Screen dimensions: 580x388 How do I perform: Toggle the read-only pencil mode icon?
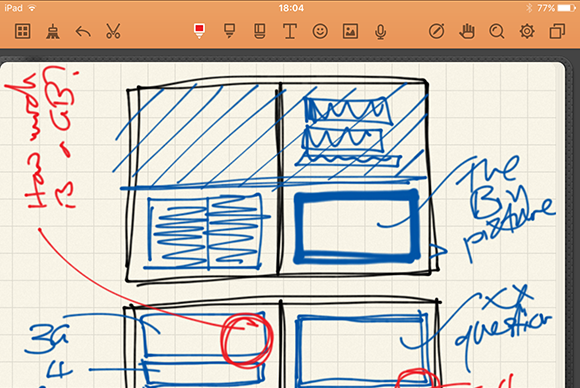(x=436, y=31)
